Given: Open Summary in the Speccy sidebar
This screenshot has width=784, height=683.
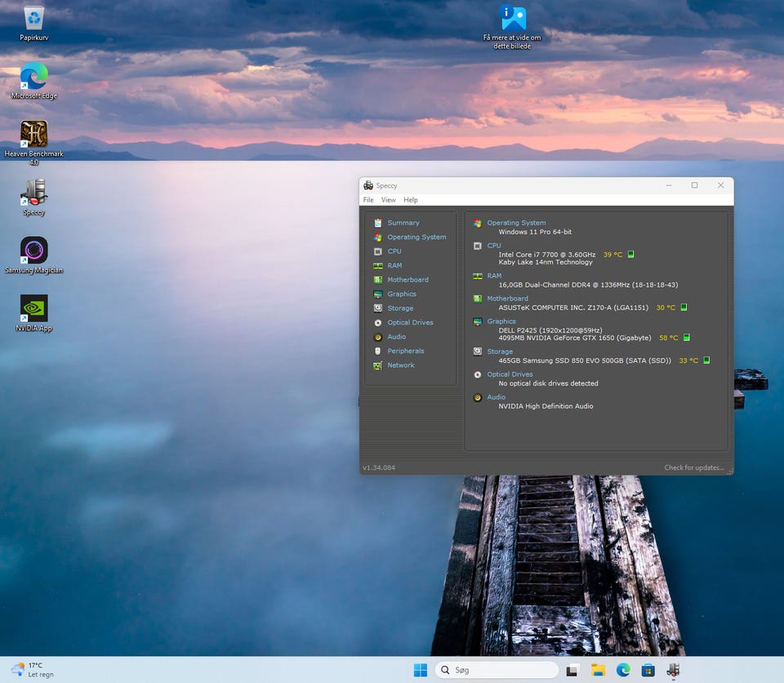Looking at the screenshot, I should pos(403,223).
